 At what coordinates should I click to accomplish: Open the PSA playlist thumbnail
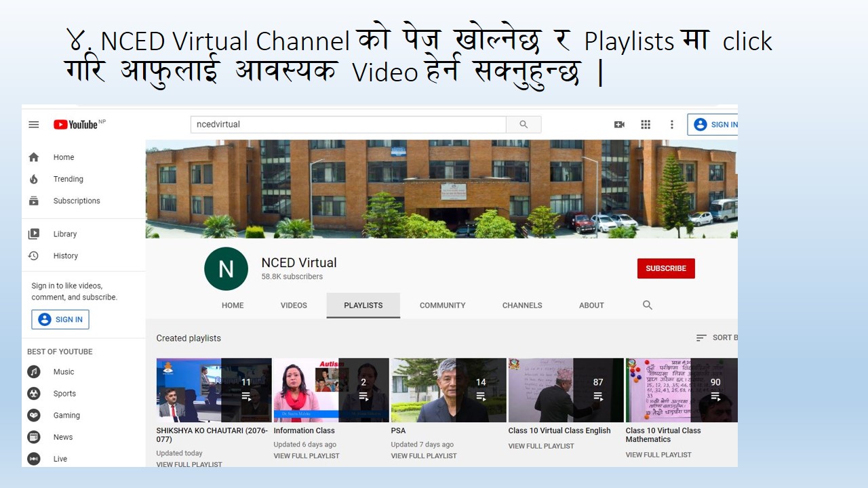tap(448, 390)
